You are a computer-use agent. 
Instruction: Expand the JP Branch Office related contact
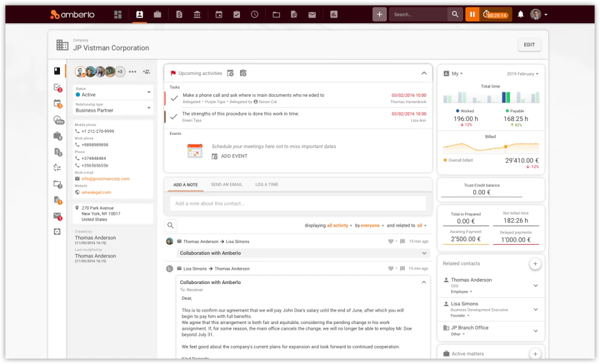pyautogui.click(x=536, y=331)
